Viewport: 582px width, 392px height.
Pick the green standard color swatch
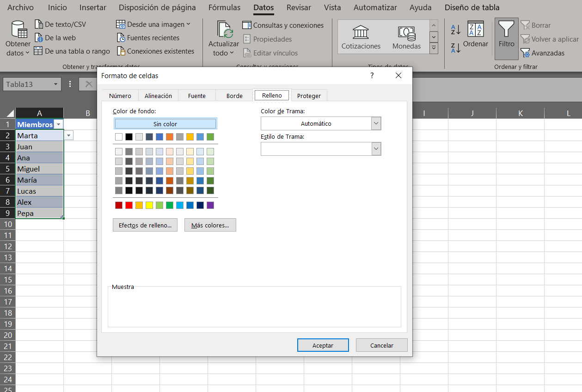click(x=170, y=205)
